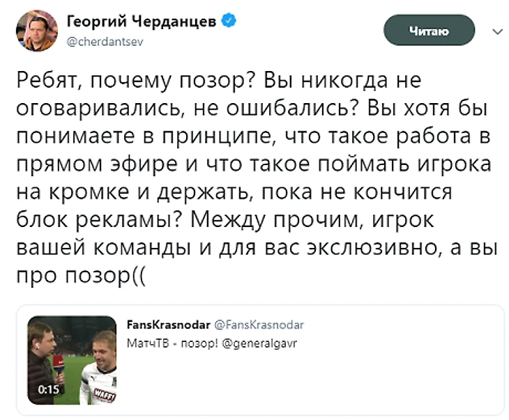This screenshot has height=420, width=509.
Task: Click the @cherdantsev handle
Action: click(105, 42)
